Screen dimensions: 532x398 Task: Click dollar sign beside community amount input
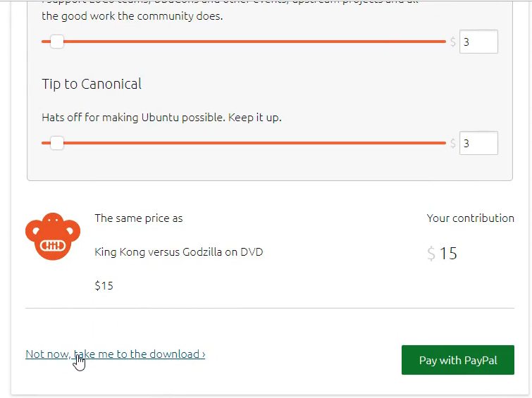click(453, 42)
